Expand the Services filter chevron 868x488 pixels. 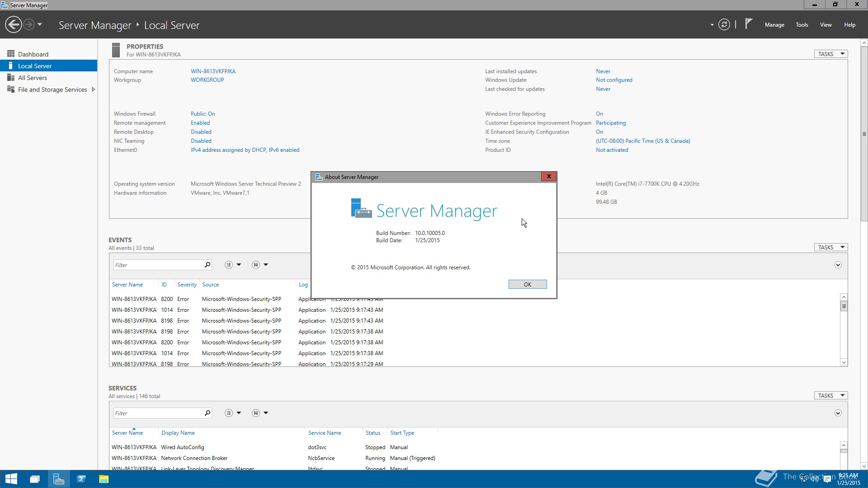point(838,413)
